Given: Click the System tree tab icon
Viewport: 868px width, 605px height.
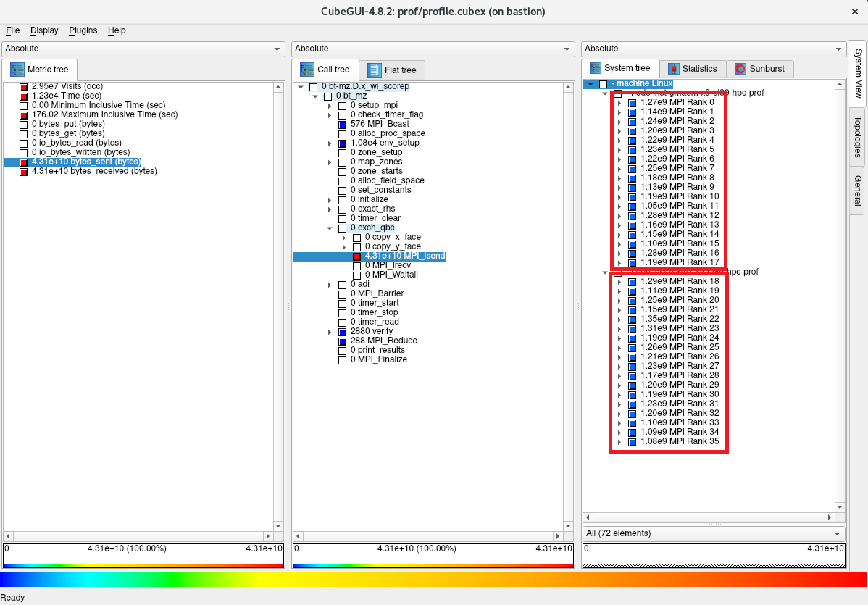Looking at the screenshot, I should click(x=596, y=68).
